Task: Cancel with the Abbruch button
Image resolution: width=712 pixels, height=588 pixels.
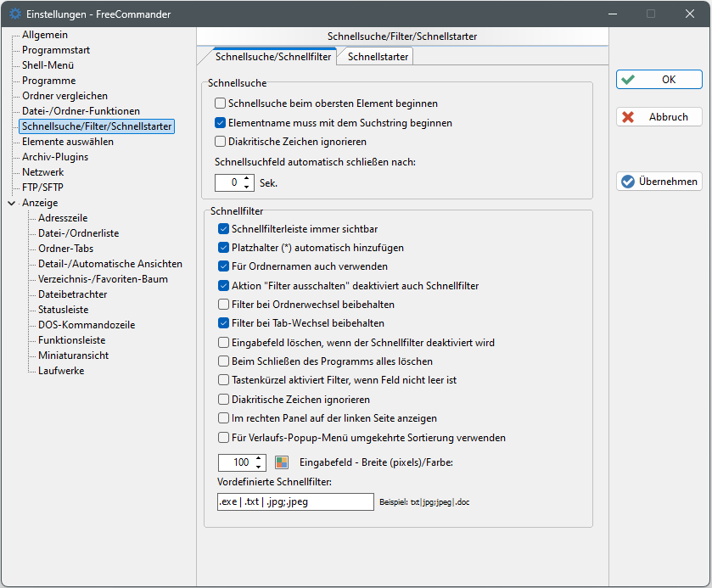Action: (x=659, y=117)
